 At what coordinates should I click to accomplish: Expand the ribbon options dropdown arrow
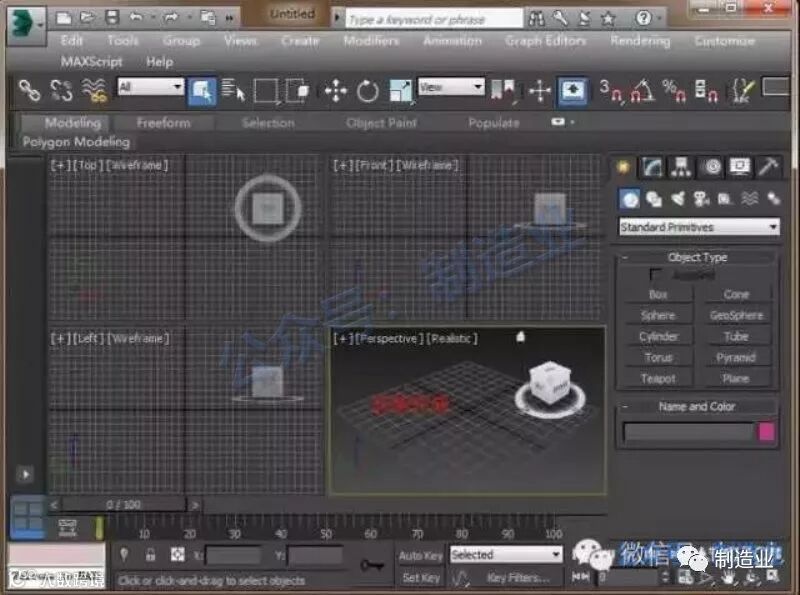pos(572,122)
